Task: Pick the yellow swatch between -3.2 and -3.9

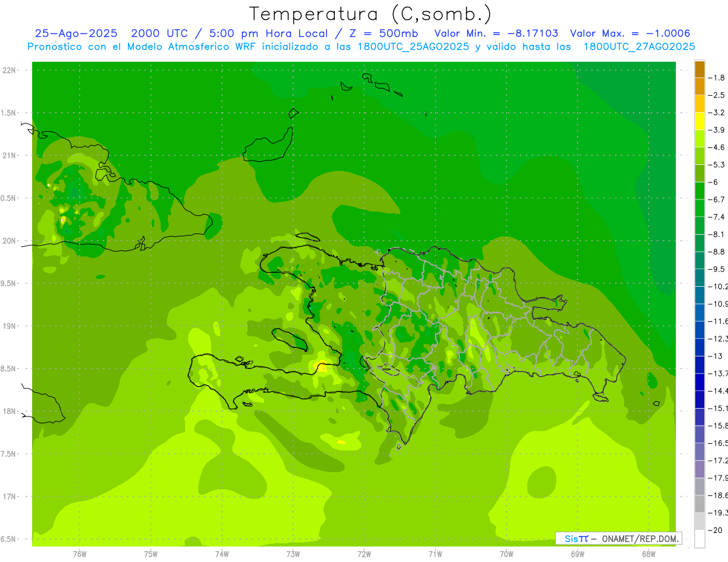Action: (x=699, y=121)
